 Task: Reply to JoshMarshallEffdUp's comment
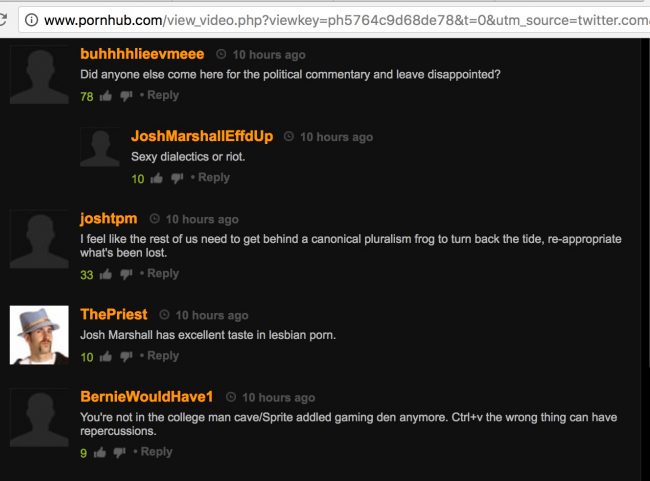(x=214, y=178)
